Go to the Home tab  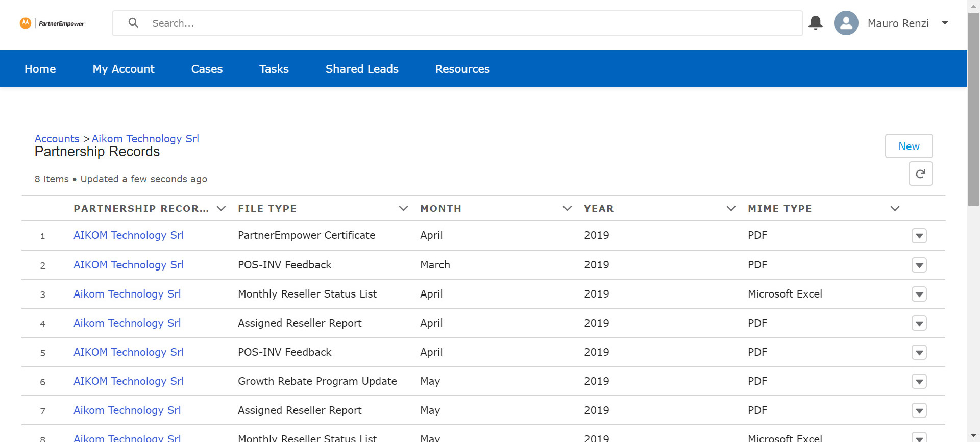tap(40, 69)
